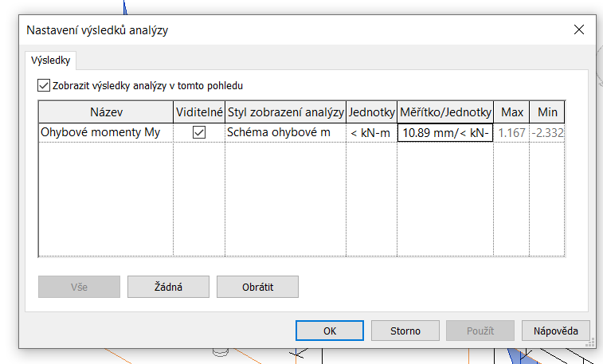The width and height of the screenshot is (603, 364).
Task: Close the Nastavení výsledků analýzy dialog
Action: tap(578, 30)
